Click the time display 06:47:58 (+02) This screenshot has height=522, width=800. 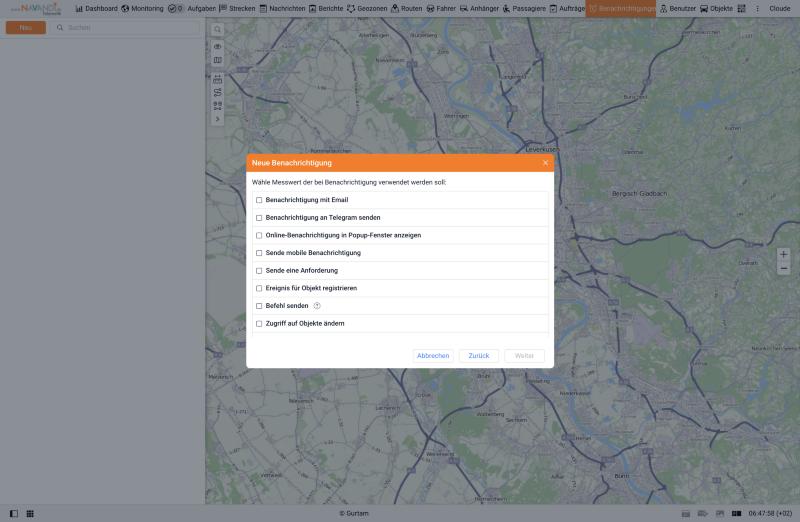[x=770, y=514]
